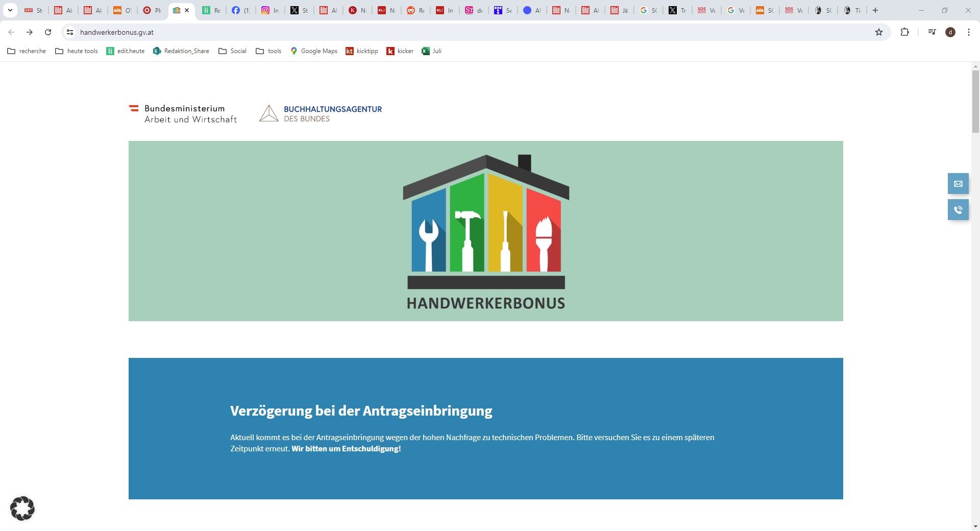Open a new tab with the plus icon
The width and height of the screenshot is (980, 531).
875,10
